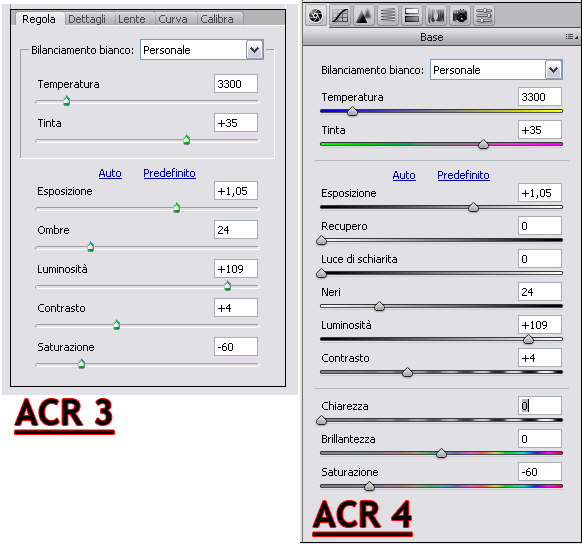The width and height of the screenshot is (582, 544).
Task: Open the Base panel flyout menu
Action: (571, 36)
